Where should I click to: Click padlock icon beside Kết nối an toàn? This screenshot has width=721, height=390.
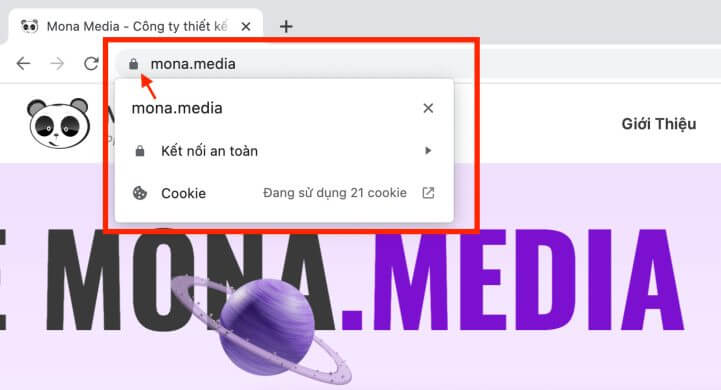tap(140, 151)
